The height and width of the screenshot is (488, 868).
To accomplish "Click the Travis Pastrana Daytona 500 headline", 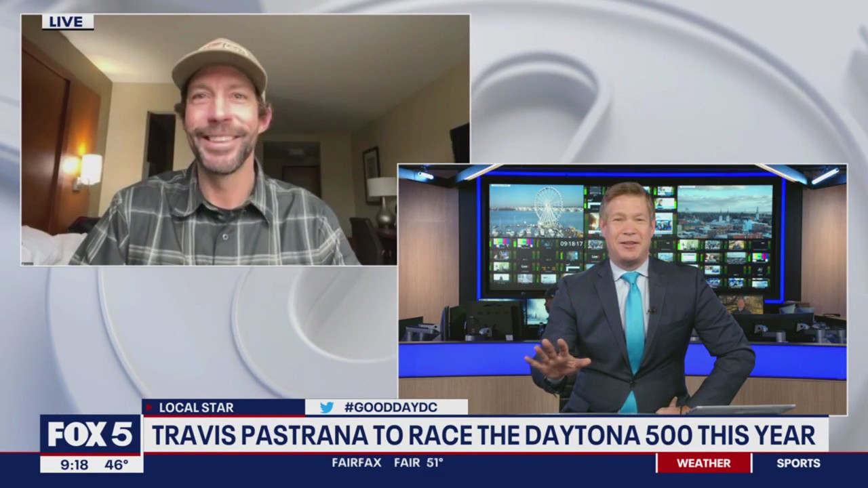I will click(x=484, y=435).
